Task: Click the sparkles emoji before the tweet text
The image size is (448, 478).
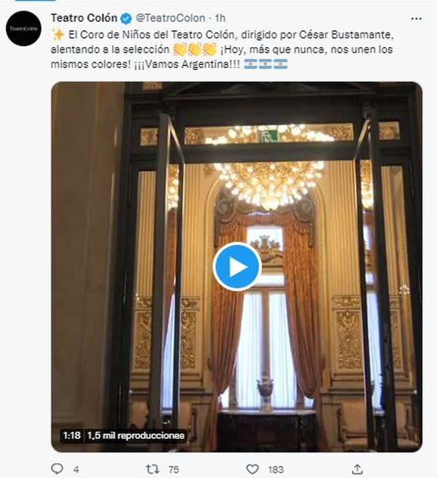Action: [58, 34]
